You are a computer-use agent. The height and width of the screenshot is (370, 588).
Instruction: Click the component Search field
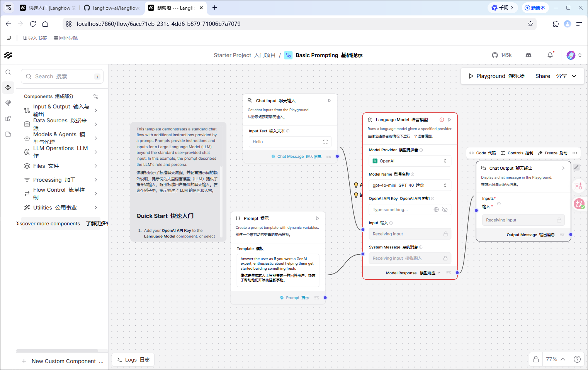coord(62,76)
